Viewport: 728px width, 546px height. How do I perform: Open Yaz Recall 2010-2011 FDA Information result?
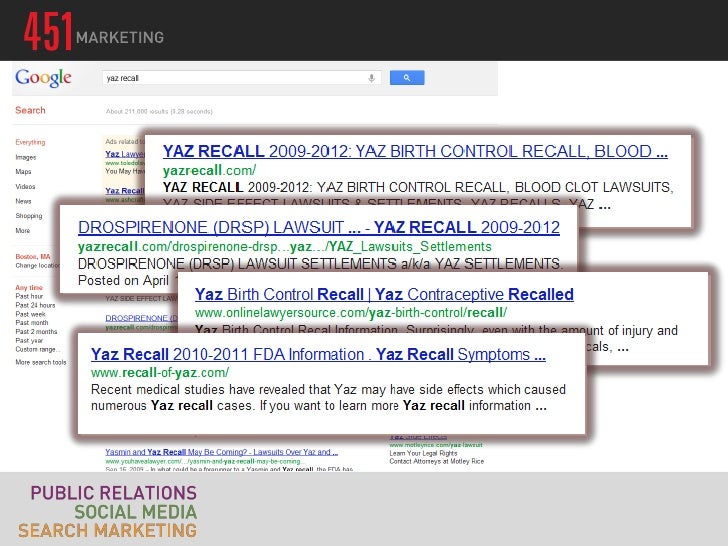coord(318,354)
